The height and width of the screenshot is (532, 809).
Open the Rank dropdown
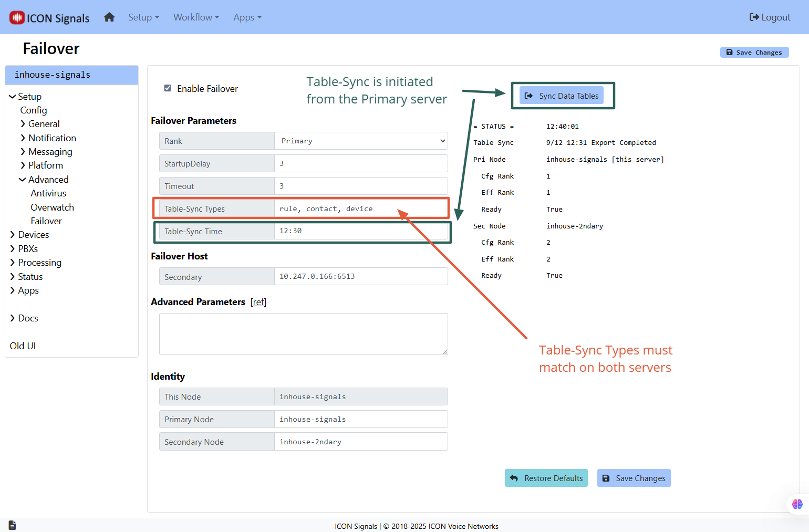click(x=361, y=141)
